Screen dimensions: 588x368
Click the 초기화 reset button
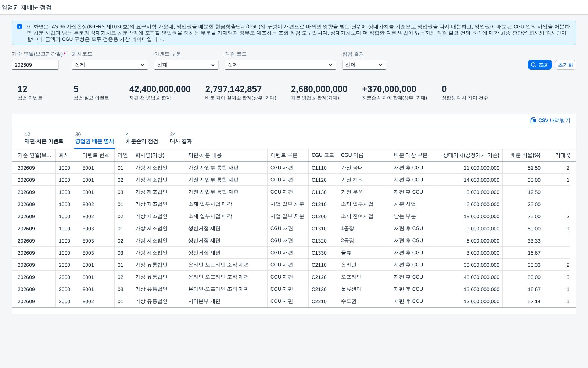coord(565,65)
